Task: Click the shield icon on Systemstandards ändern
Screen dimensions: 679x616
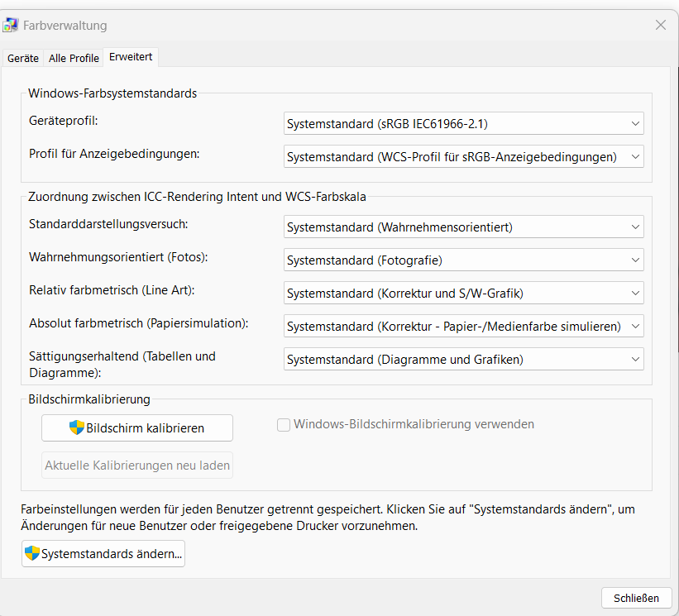Action: (x=32, y=553)
